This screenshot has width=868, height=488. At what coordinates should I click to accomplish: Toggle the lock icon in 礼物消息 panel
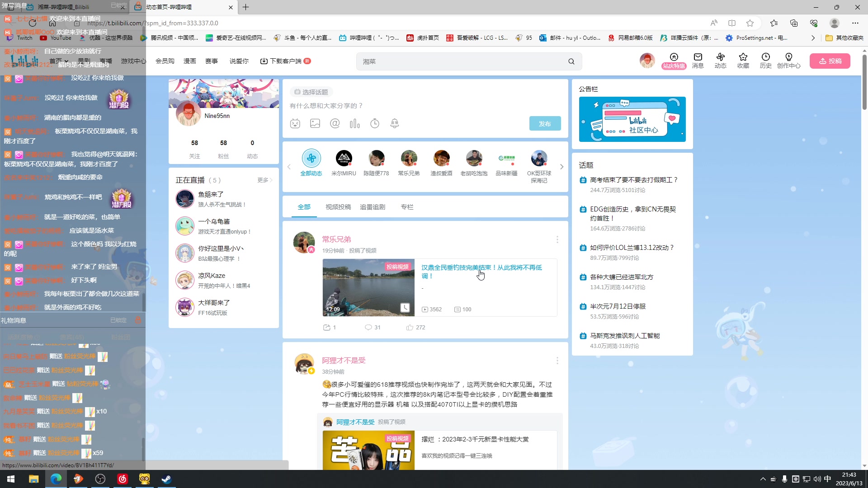[138, 320]
